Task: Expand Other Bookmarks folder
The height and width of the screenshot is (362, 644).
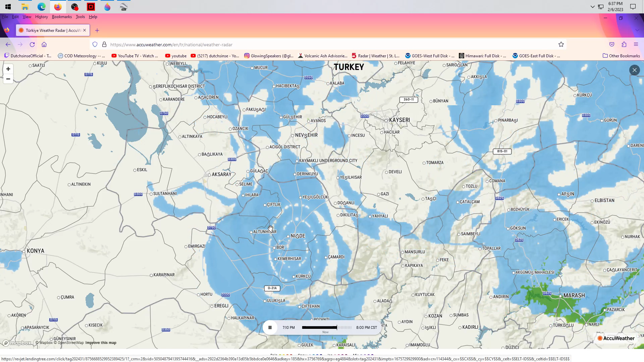Action: 621,56
